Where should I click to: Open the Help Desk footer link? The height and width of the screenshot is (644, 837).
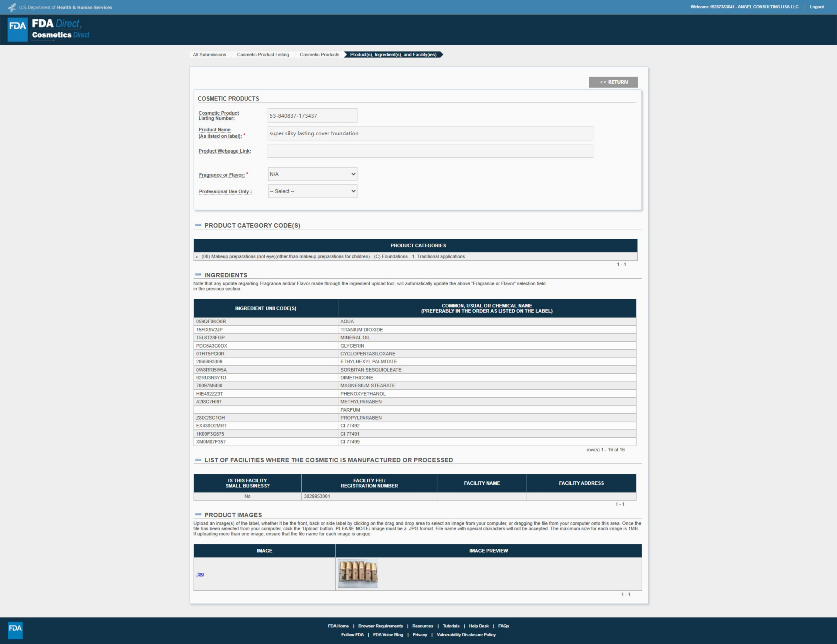tap(478, 626)
